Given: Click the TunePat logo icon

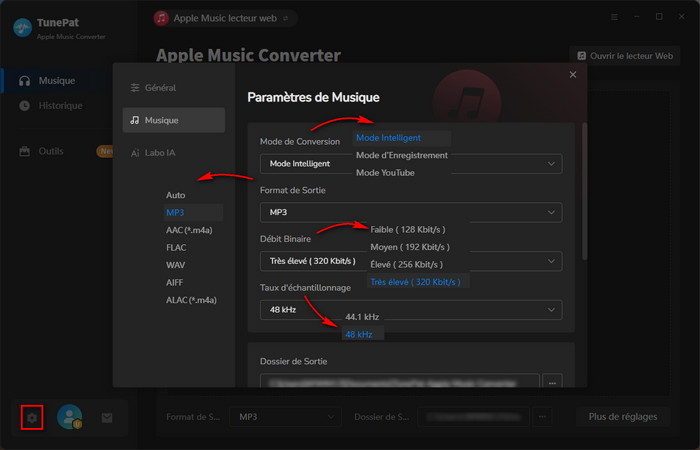Looking at the screenshot, I should [22, 28].
